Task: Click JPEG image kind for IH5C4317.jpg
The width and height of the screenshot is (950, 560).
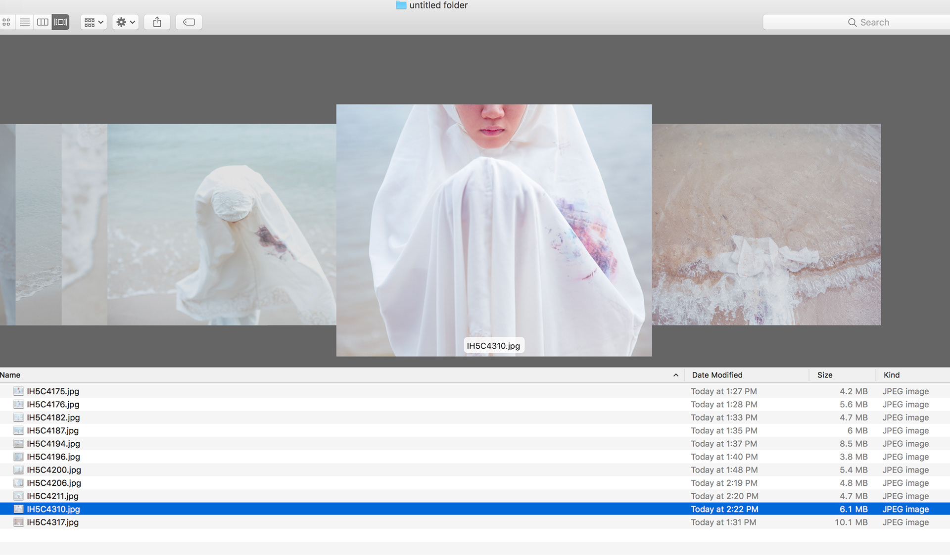Action: pos(905,522)
